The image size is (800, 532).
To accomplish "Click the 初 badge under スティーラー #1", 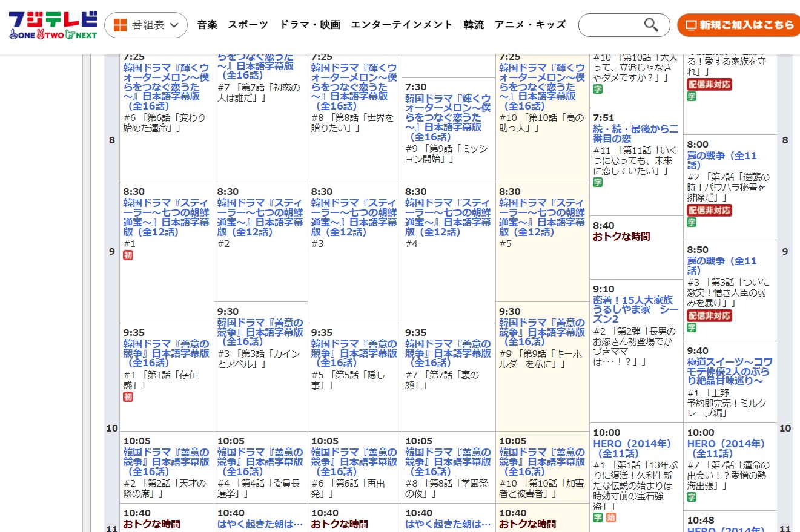I will (x=128, y=255).
